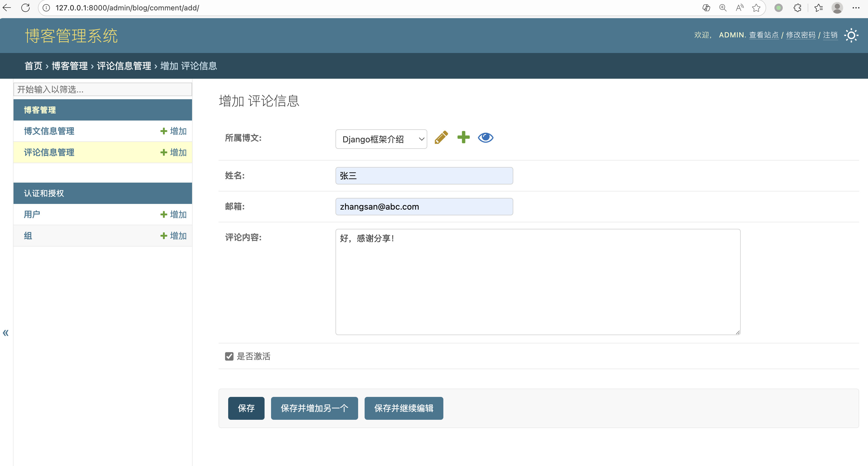Image resolution: width=868 pixels, height=466 pixels.
Task: Click 增加 next to 用户
Action: pos(174,215)
